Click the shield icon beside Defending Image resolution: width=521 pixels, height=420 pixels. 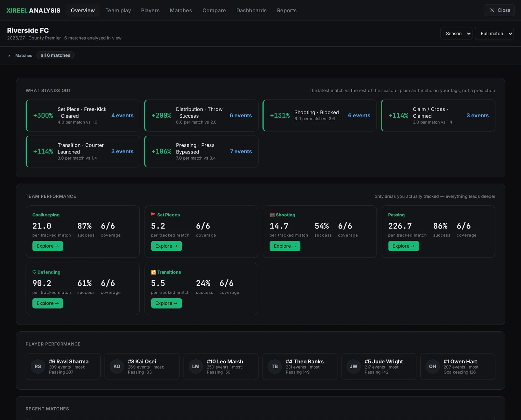click(34, 272)
